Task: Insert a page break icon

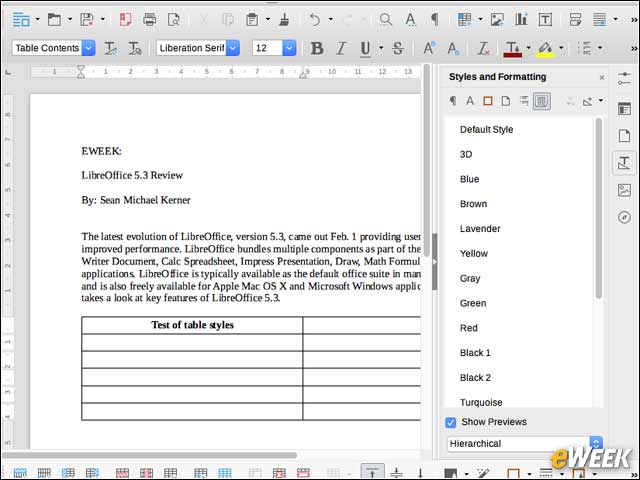Action: 576,19
